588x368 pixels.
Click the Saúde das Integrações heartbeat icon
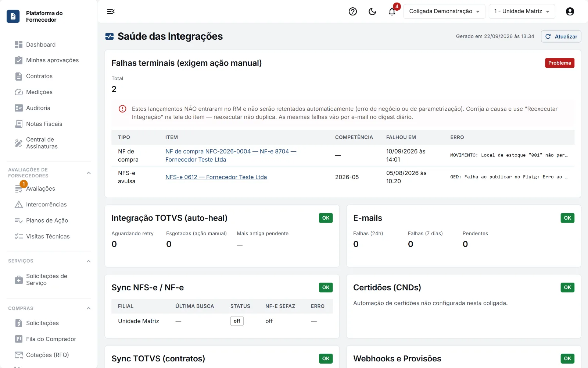[110, 36]
